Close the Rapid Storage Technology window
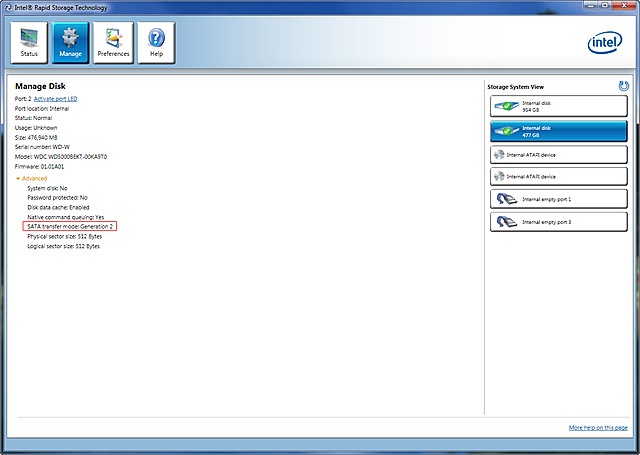 click(624, 5)
